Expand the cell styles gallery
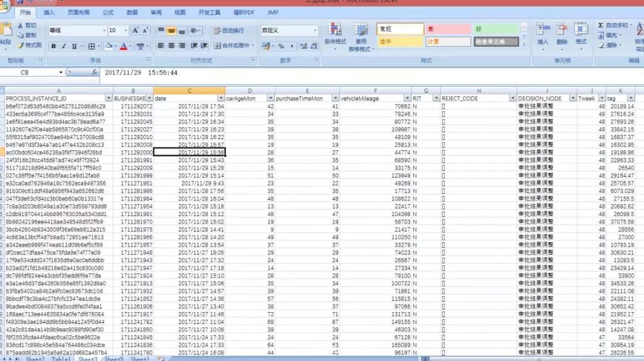Viewport: 644px width, 361px height. point(524,44)
